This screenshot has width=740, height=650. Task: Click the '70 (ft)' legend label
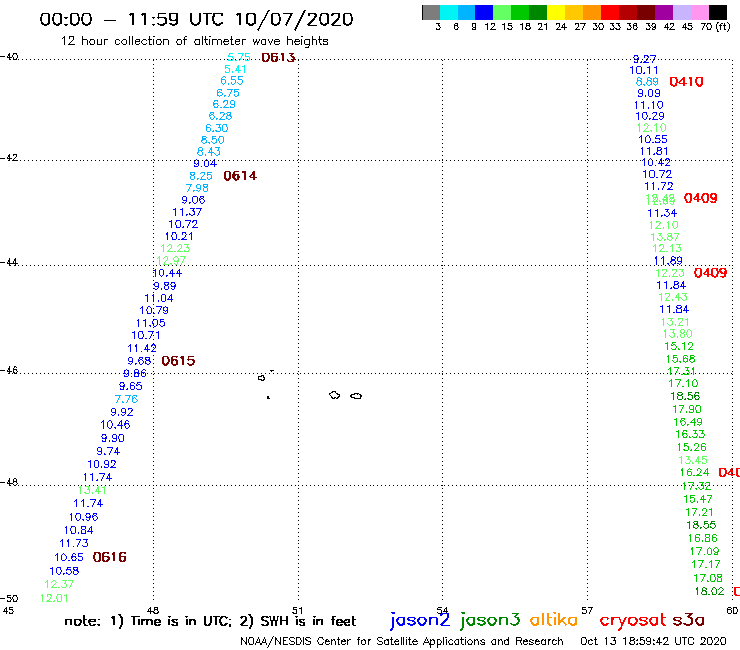pos(715,26)
